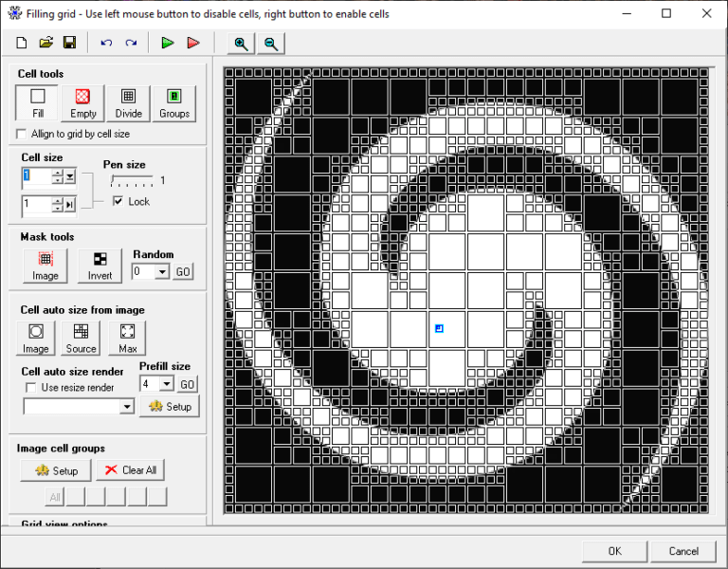
Task: Open Setup for Cell auto size render
Action: 170,407
